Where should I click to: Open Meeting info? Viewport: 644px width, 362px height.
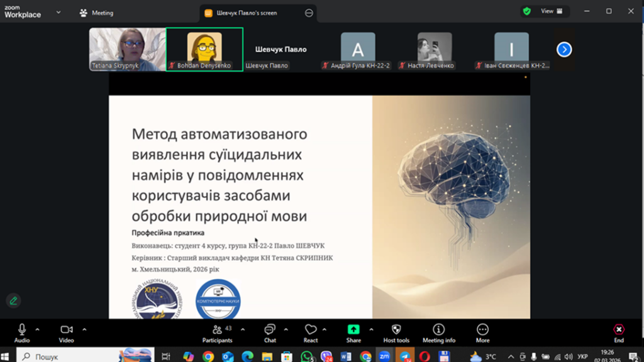coord(438,333)
